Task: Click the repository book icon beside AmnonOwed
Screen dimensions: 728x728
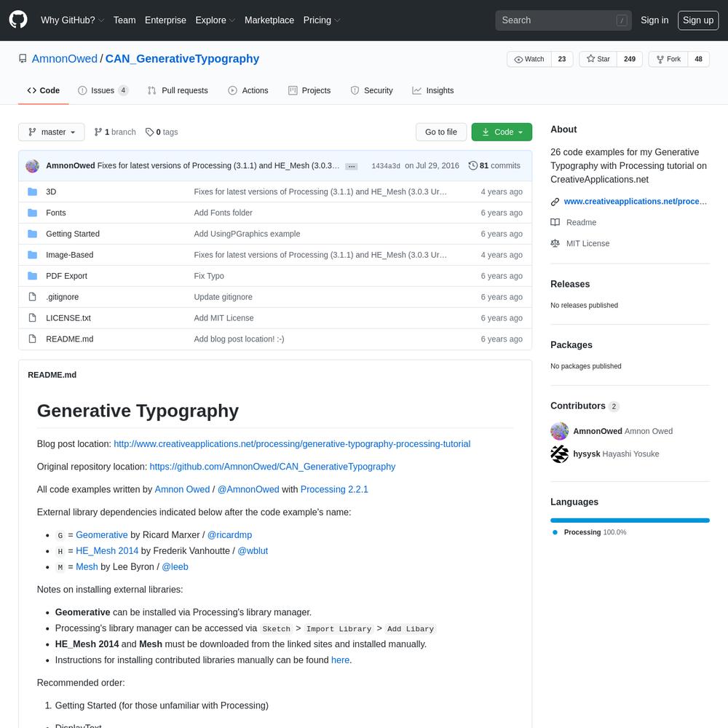Action: point(23,58)
